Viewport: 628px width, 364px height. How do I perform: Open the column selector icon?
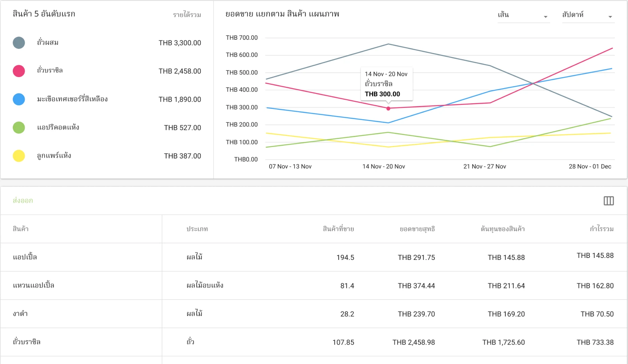pos(609,201)
